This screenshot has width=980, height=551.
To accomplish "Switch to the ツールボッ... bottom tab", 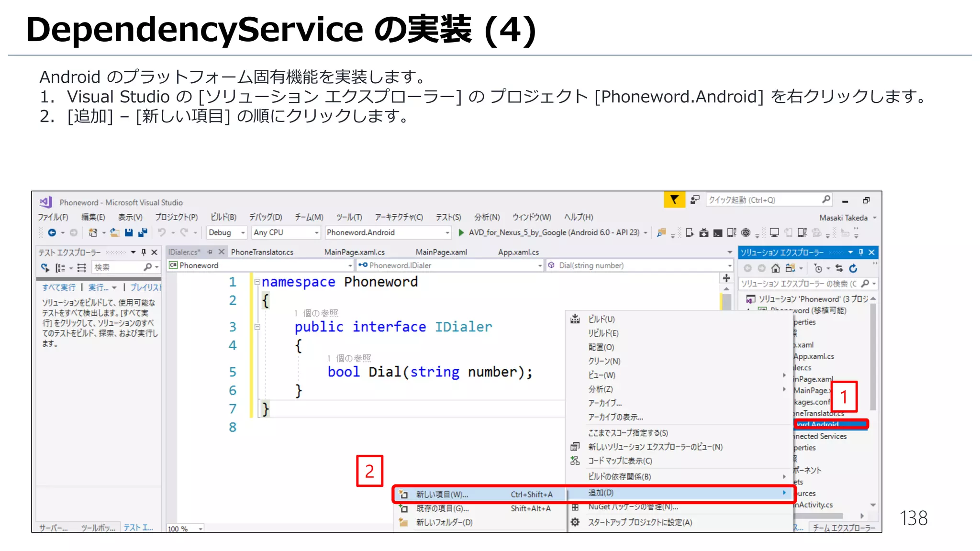I will coord(98,528).
